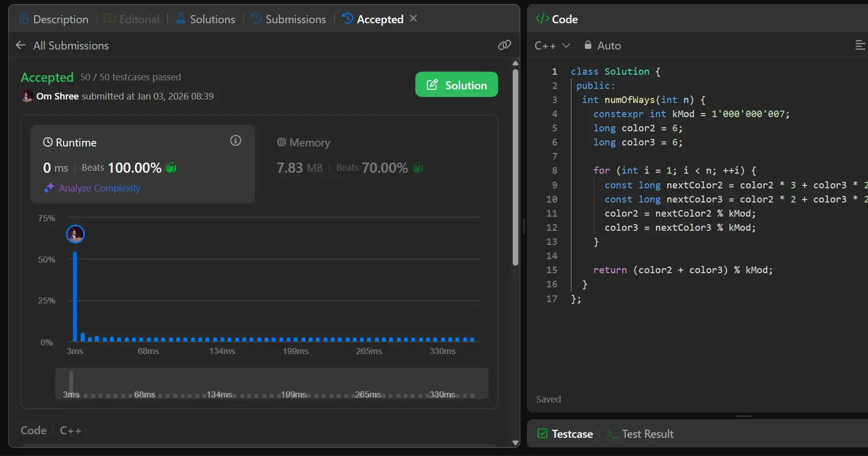Select the Accepted tab
Screen dimensions: 868x456
372,19
